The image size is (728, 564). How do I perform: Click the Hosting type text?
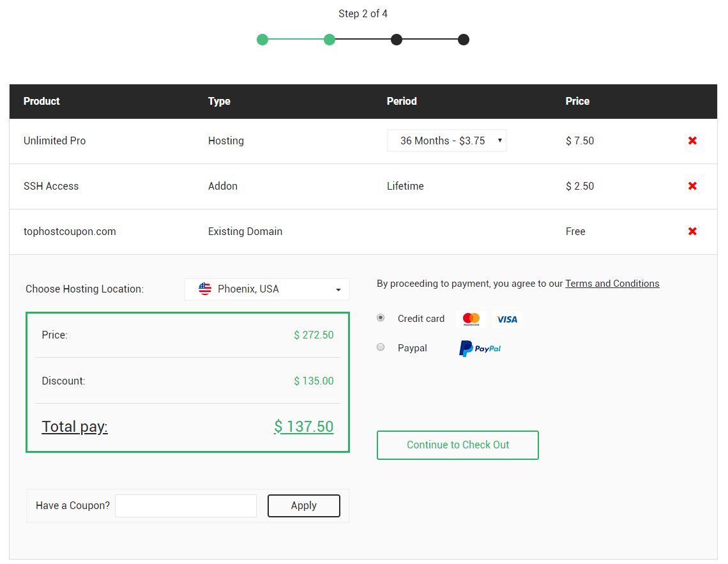coord(225,141)
